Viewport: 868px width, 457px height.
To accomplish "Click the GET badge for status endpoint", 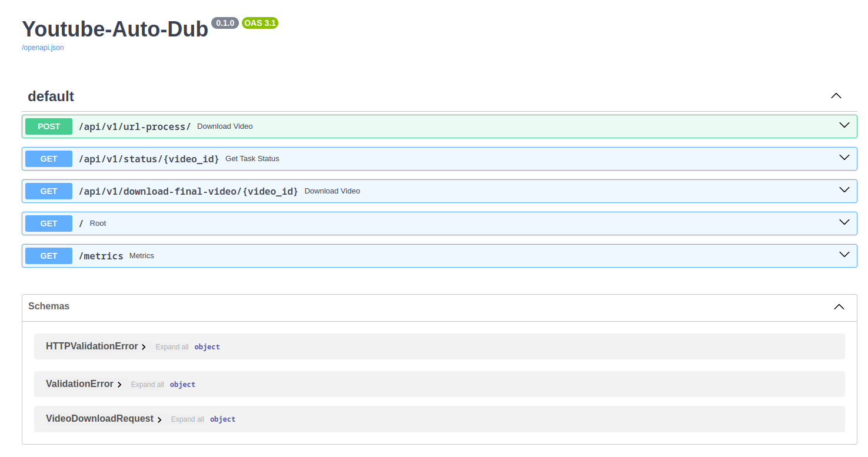I will click(x=48, y=159).
